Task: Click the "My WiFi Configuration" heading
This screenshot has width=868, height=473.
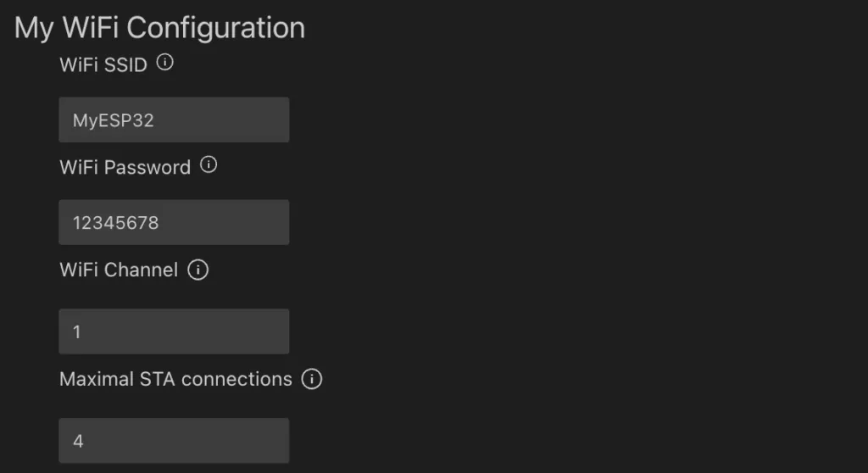Action: point(160,27)
